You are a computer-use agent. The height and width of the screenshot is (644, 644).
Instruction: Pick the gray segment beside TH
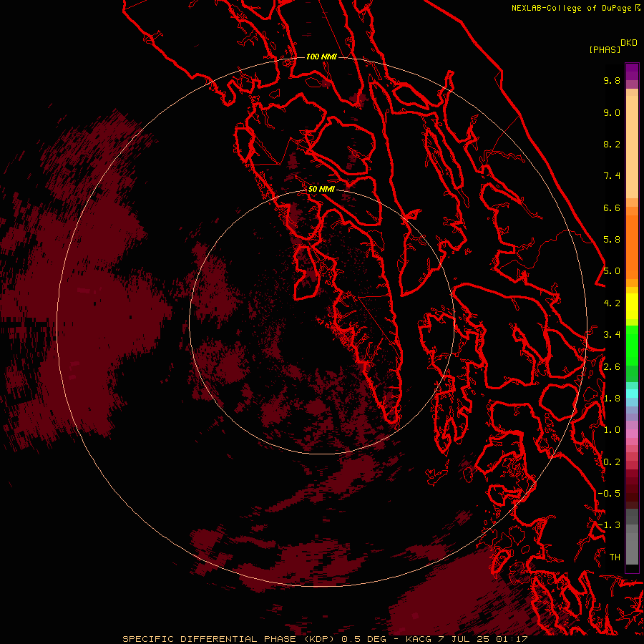point(632,549)
